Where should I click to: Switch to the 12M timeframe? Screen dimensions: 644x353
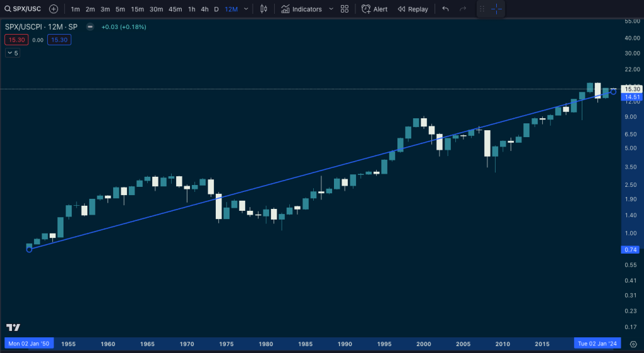point(231,9)
